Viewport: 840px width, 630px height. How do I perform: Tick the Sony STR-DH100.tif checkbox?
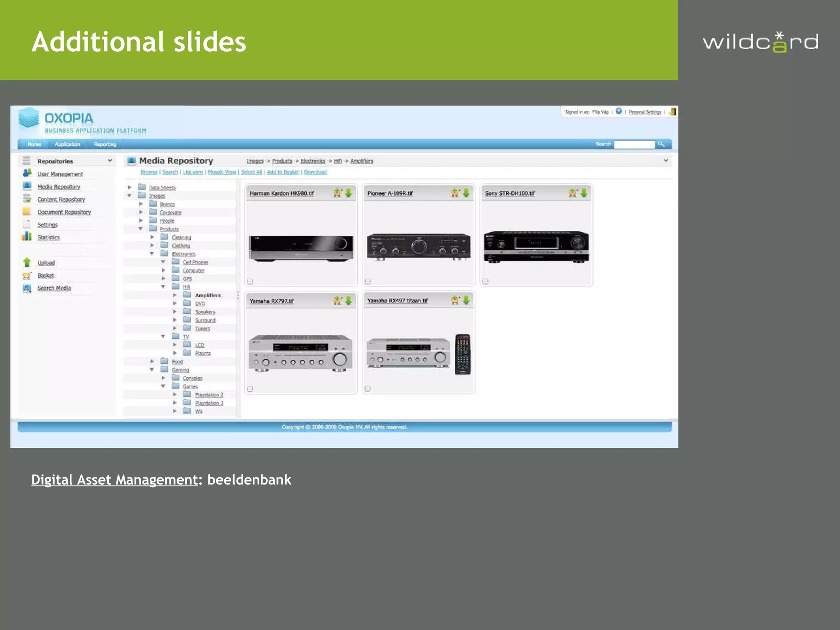point(486,281)
